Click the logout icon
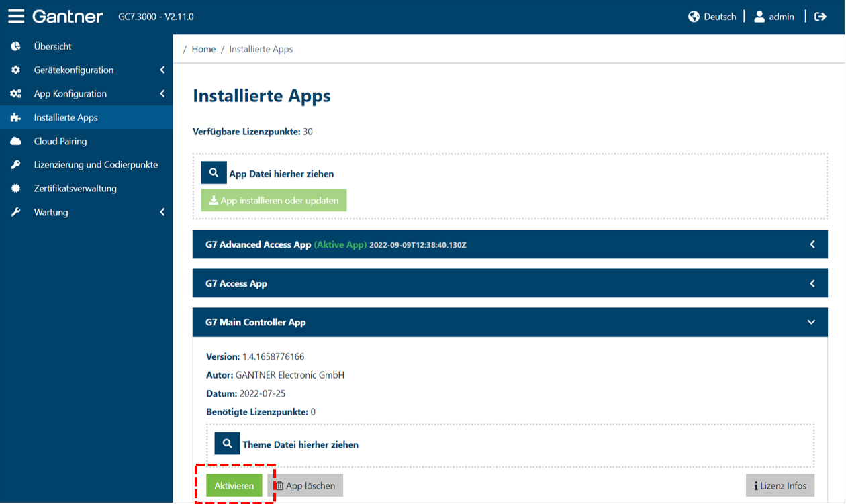 [820, 17]
